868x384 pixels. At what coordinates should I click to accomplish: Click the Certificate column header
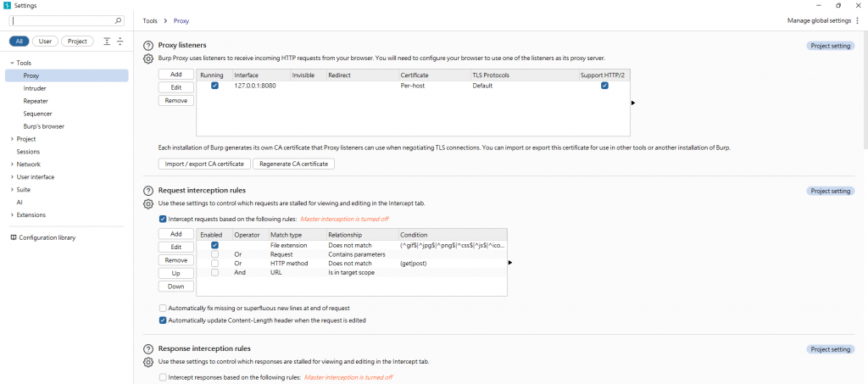pyautogui.click(x=433, y=75)
